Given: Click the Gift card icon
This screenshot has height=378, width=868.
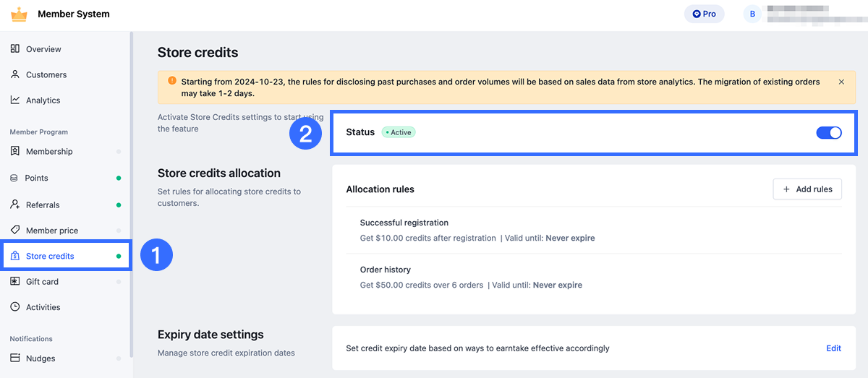Looking at the screenshot, I should click(x=14, y=282).
